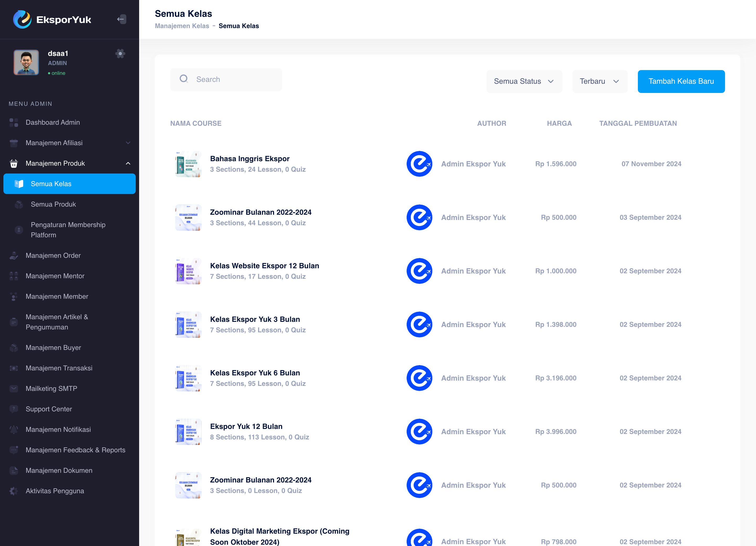Click "8 Sections, 113 Lesson, 0 Quiz" text
The width and height of the screenshot is (756, 546).
click(259, 437)
